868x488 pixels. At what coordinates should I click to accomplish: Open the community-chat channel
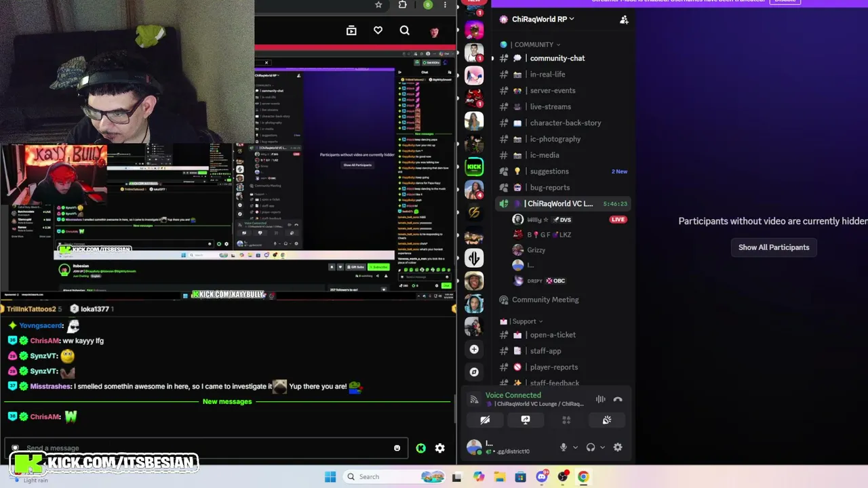coord(563,58)
